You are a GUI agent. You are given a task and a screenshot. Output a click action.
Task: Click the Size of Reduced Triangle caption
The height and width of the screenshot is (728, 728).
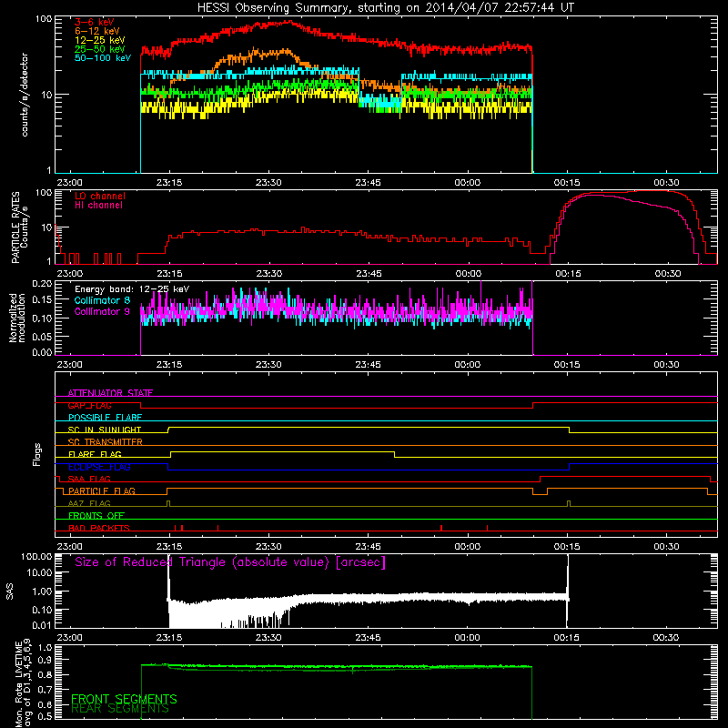230,562
